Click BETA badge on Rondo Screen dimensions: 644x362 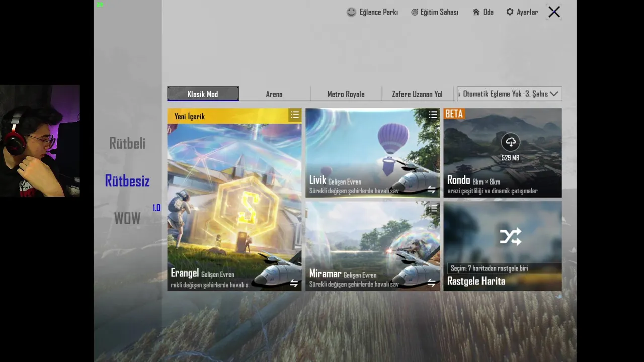tap(454, 114)
